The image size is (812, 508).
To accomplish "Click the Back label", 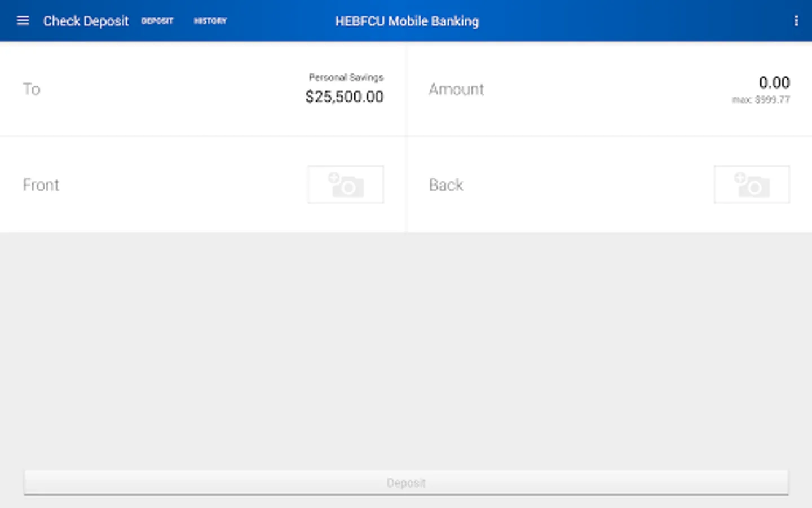I will click(x=446, y=185).
